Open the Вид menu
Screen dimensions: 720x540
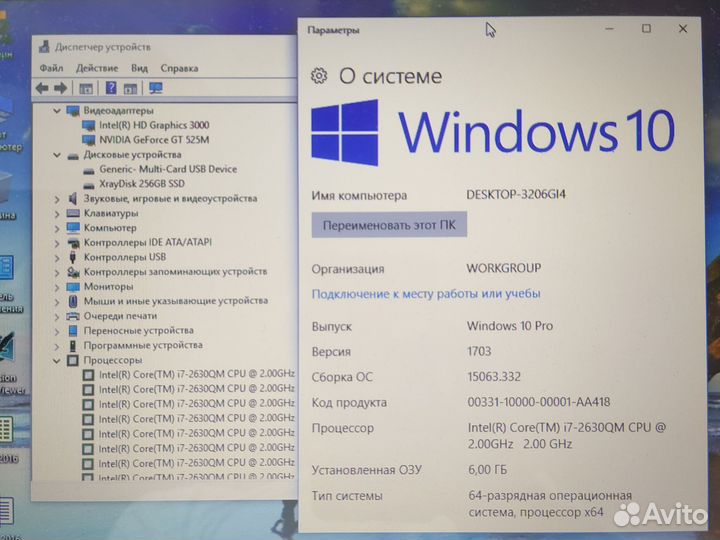point(139,68)
